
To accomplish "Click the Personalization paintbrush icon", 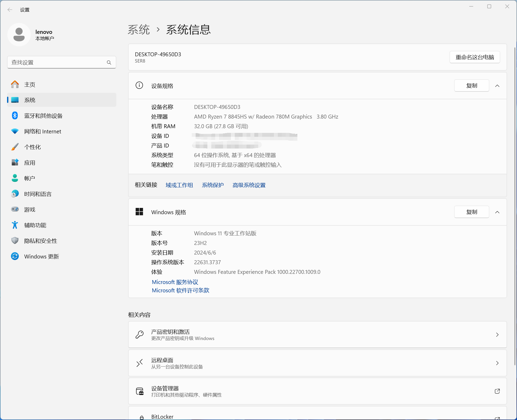I will (15, 147).
